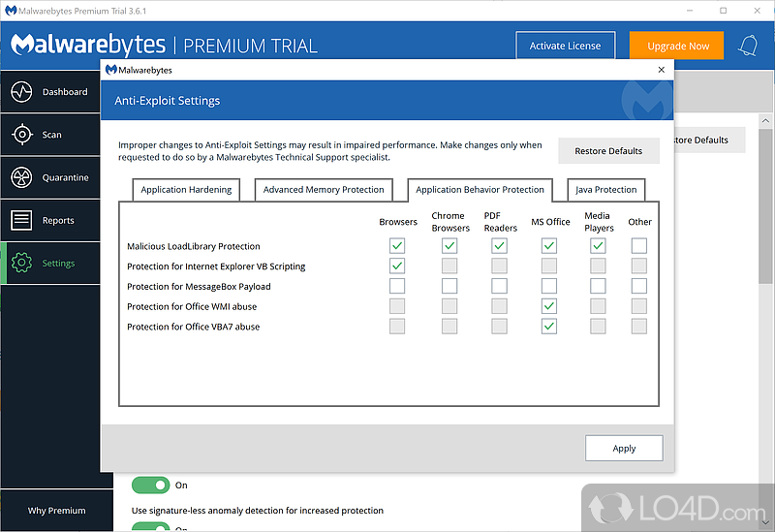
Task: Click the Malwarebytes logo in dialog title bar
Action: tap(112, 70)
